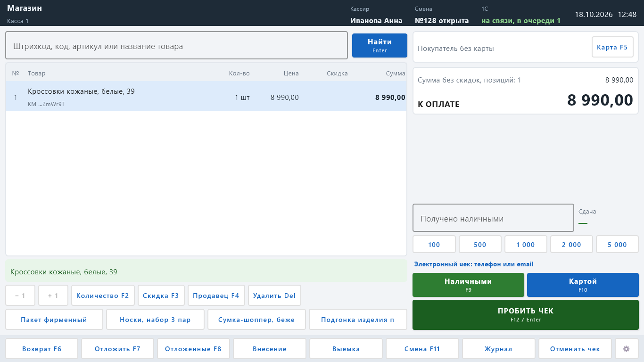Click the cashier name 'Иванова Анна'
The width and height of the screenshot is (644, 362).
376,21
